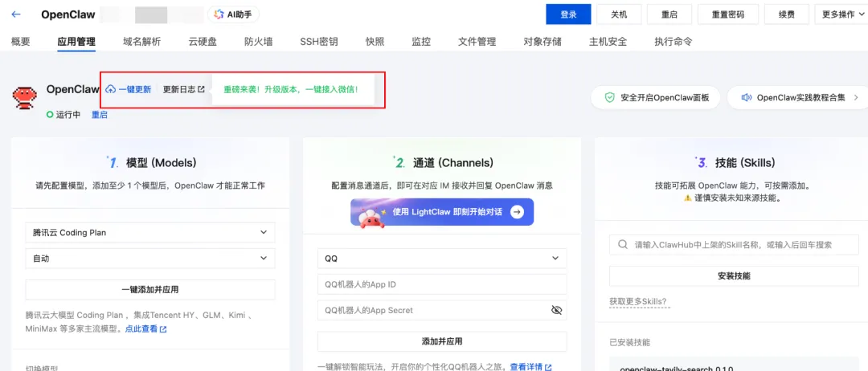Switch to the 对象存储 tab
Viewport: 868px width, 371px height.
point(542,42)
